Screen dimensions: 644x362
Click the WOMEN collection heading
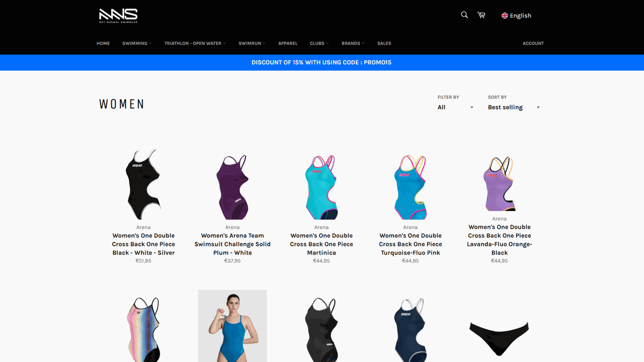(x=122, y=105)
